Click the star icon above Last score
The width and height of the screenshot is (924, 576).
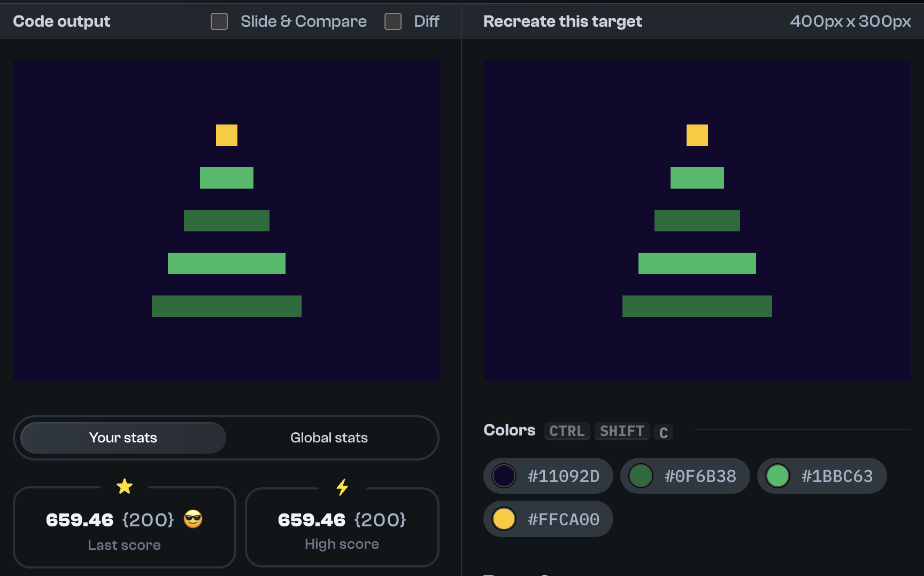click(124, 486)
